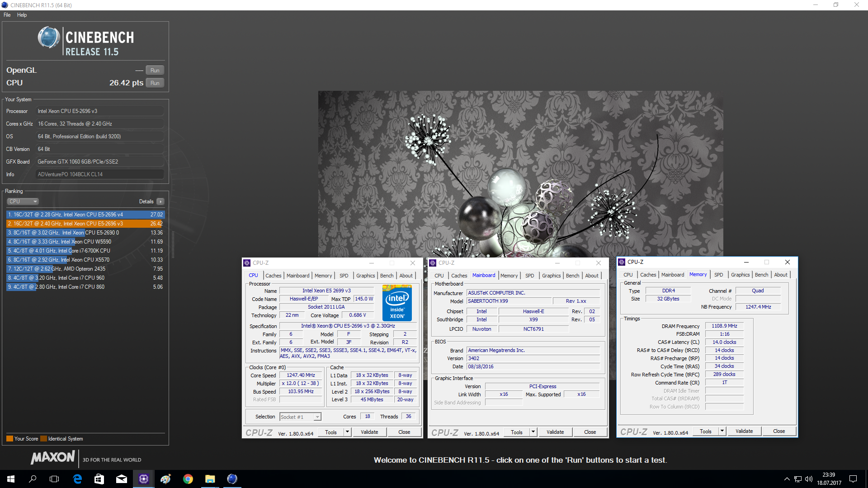The image size is (868, 488).
Task: Click DRAM Frequency 1108.9 MHz value
Action: [724, 326]
